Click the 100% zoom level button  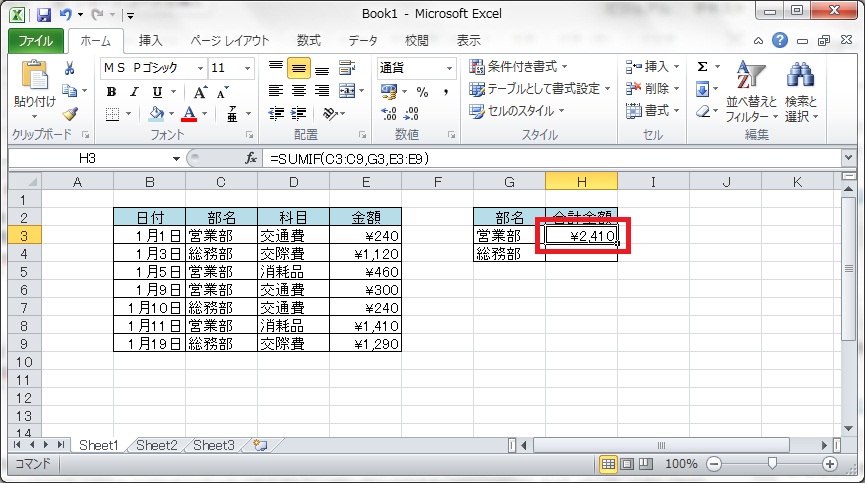pyautogui.click(x=681, y=464)
